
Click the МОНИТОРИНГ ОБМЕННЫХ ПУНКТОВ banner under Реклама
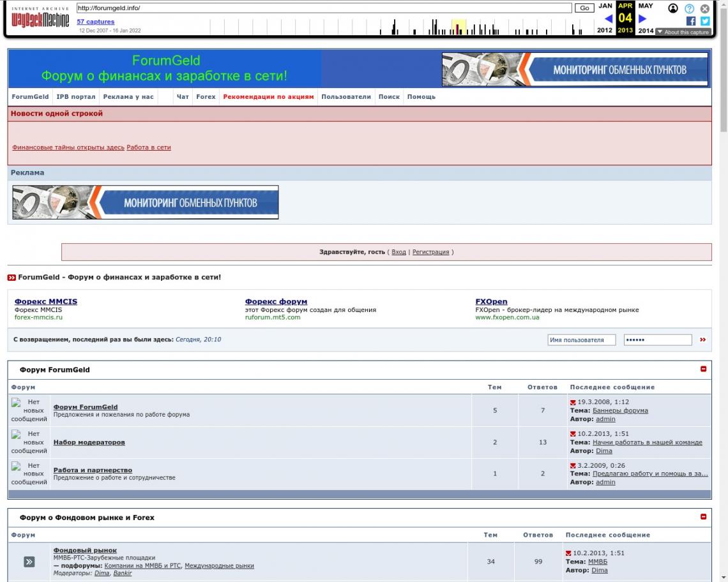(146, 202)
